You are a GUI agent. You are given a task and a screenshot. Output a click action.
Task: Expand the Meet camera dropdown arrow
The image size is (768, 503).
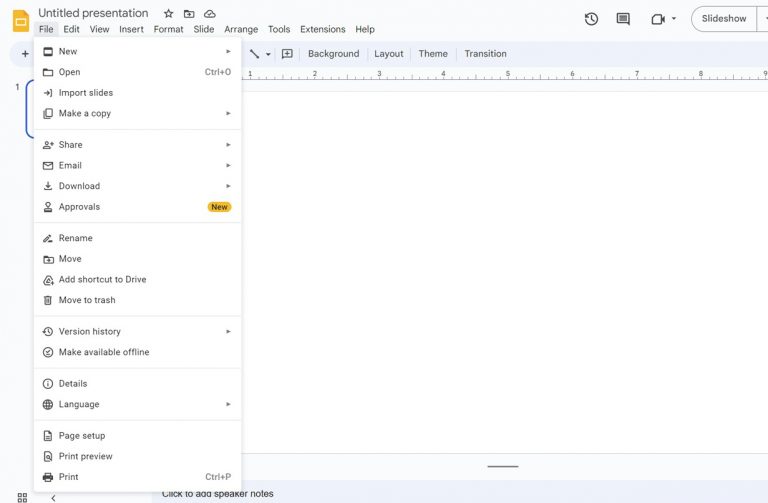point(674,19)
